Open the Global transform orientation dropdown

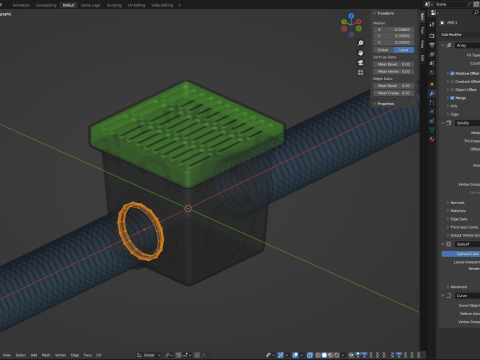click(149, 355)
